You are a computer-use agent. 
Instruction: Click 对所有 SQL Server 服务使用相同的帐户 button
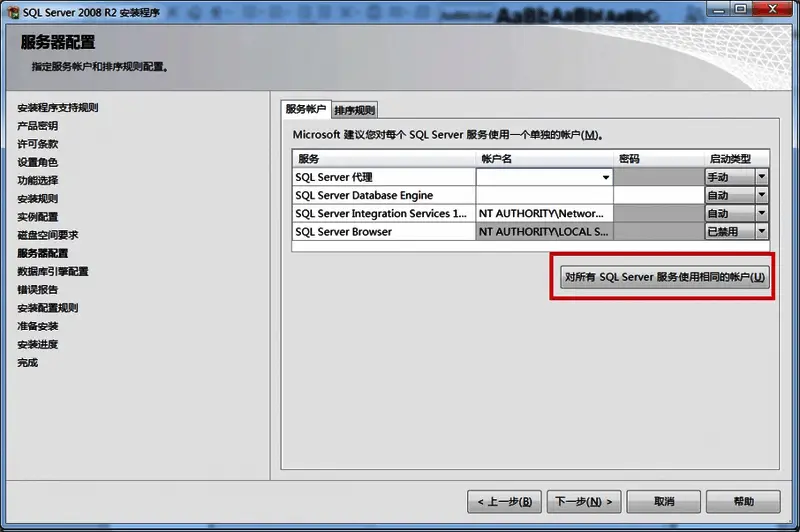coord(665,277)
